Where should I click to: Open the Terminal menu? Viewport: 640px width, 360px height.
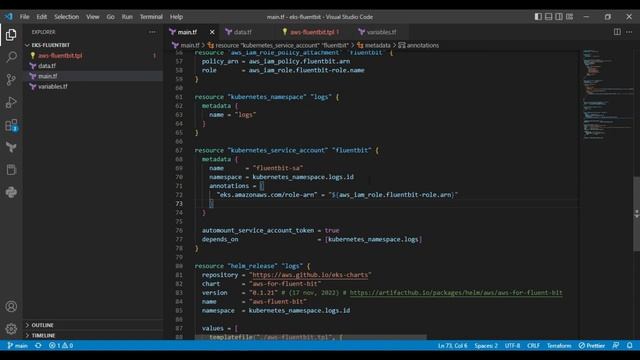pyautogui.click(x=151, y=17)
